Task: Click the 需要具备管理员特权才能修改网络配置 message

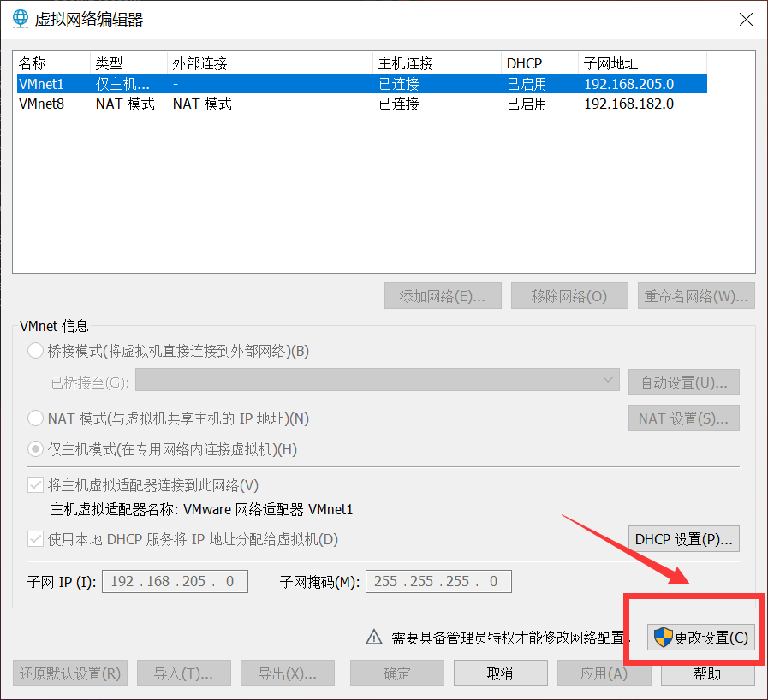Action: click(510, 638)
